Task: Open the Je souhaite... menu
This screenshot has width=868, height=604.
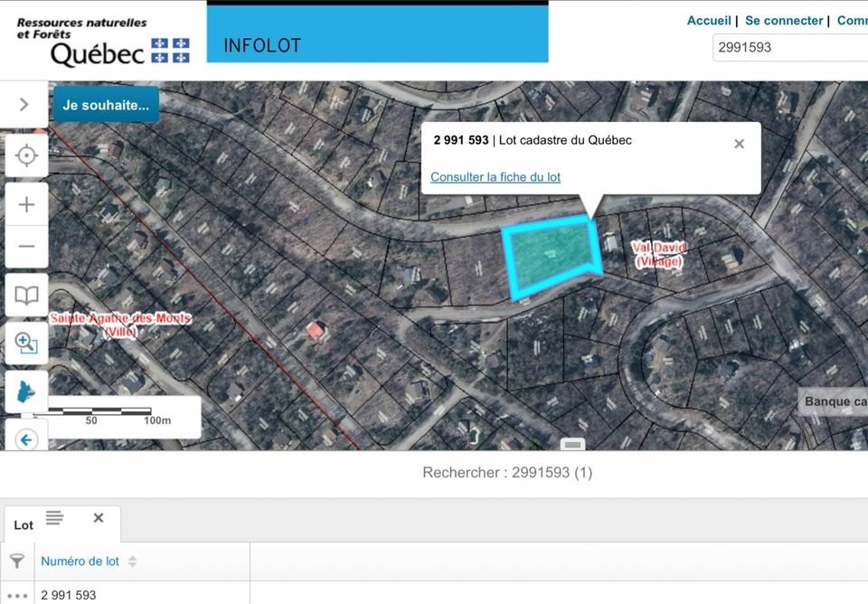Action: click(x=106, y=105)
